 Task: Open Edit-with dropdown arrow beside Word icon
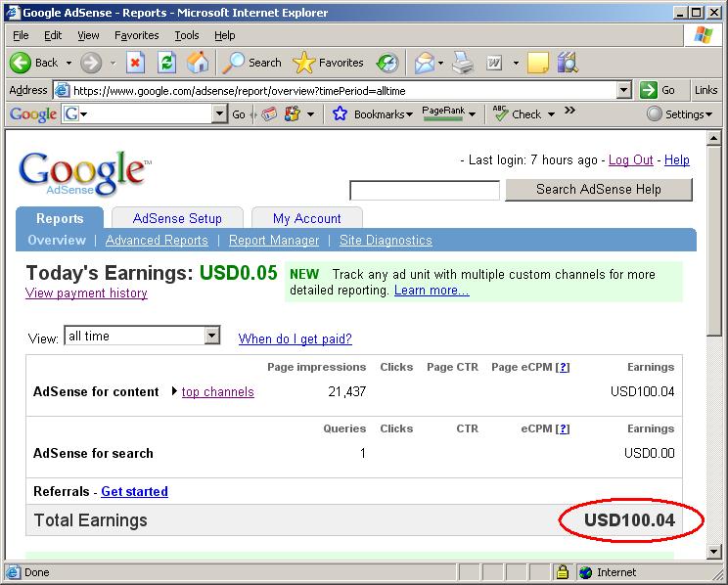tap(516, 63)
